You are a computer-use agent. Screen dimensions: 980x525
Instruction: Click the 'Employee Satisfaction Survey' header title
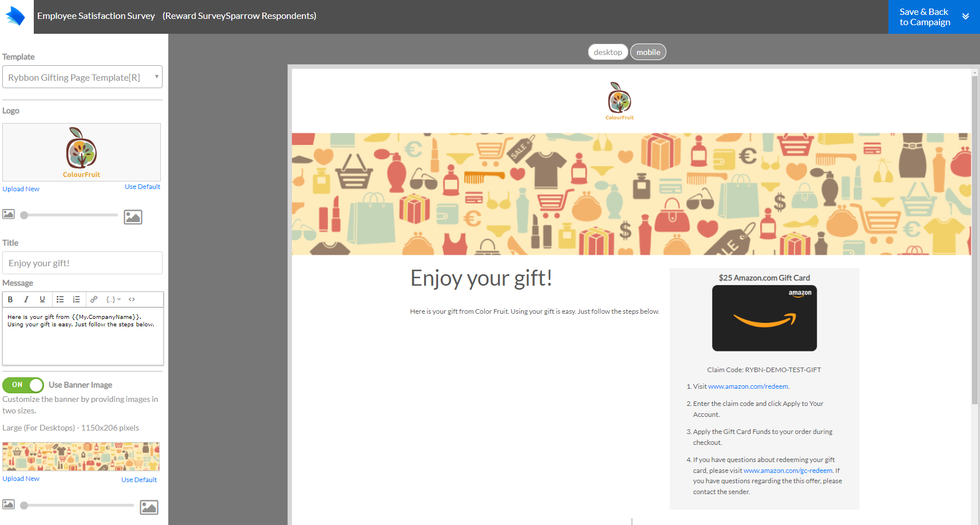pyautogui.click(x=96, y=16)
